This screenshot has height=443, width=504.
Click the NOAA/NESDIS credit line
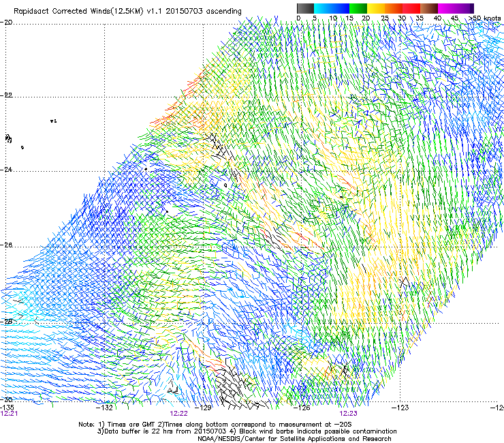click(294, 439)
